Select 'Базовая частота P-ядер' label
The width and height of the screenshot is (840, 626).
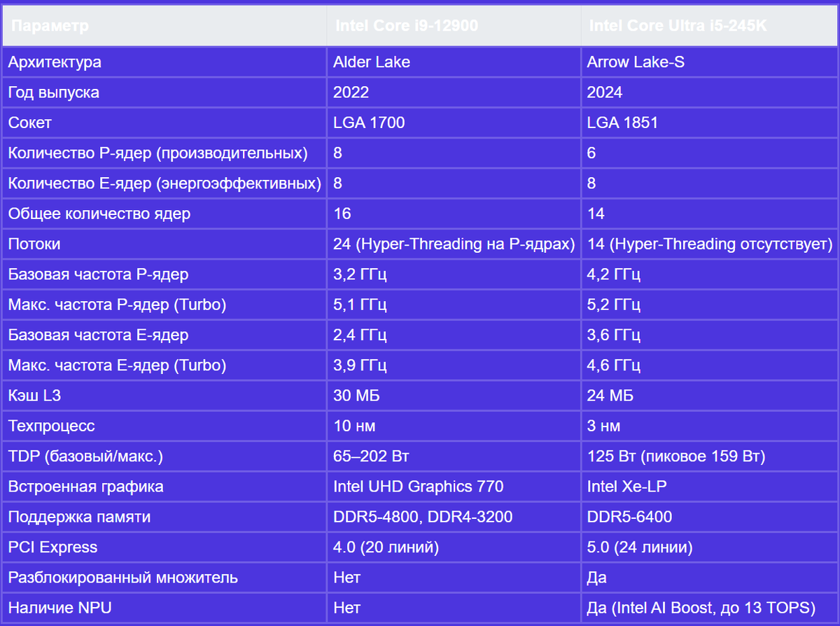pos(99,274)
